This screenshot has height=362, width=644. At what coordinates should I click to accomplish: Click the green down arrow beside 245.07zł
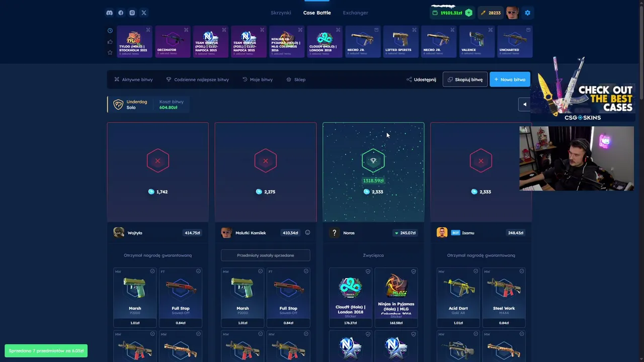click(x=396, y=233)
